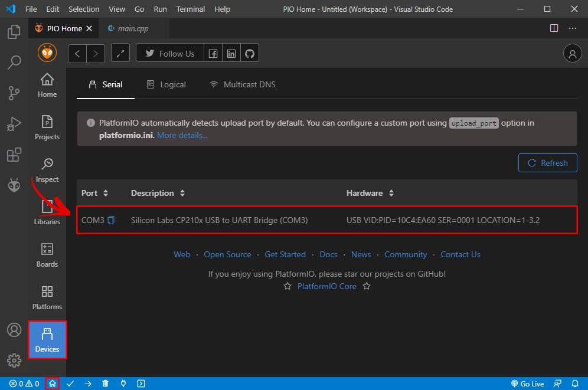This screenshot has height=390, width=588.
Task: Sort the Hardware column
Action: click(x=369, y=193)
